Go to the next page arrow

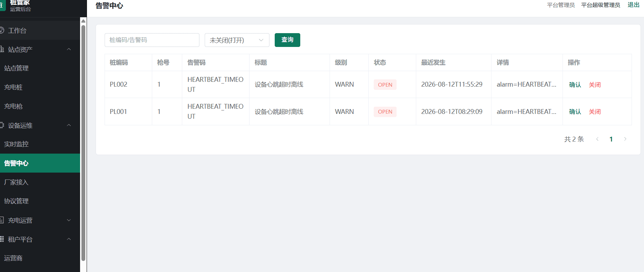(x=625, y=139)
